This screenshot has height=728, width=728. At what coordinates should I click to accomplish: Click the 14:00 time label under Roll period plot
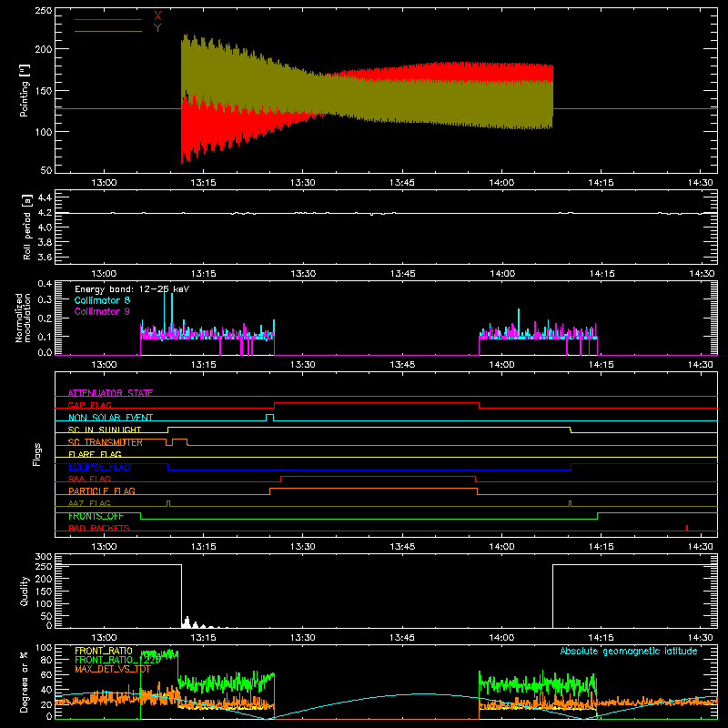tap(502, 274)
